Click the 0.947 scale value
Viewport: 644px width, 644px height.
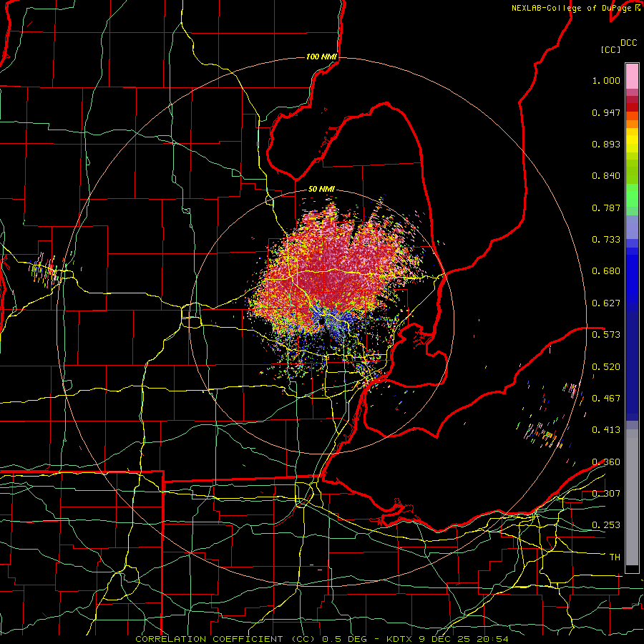pyautogui.click(x=606, y=112)
